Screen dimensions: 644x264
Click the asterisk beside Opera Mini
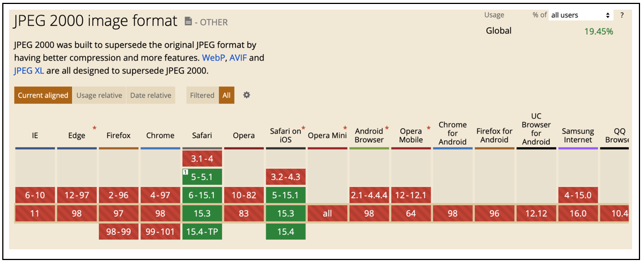pyautogui.click(x=345, y=129)
